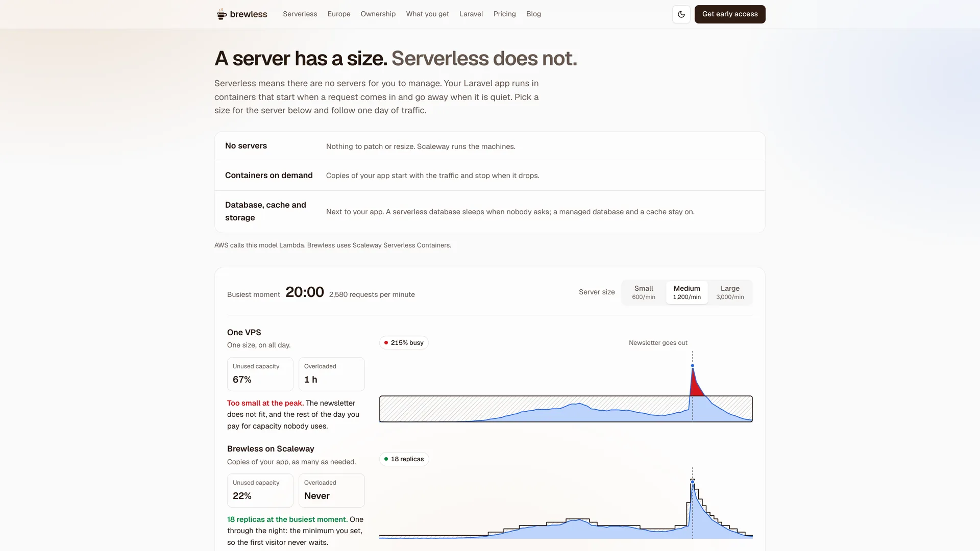The image size is (980, 551).
Task: Click the 215% busy status badge
Action: [x=404, y=343]
